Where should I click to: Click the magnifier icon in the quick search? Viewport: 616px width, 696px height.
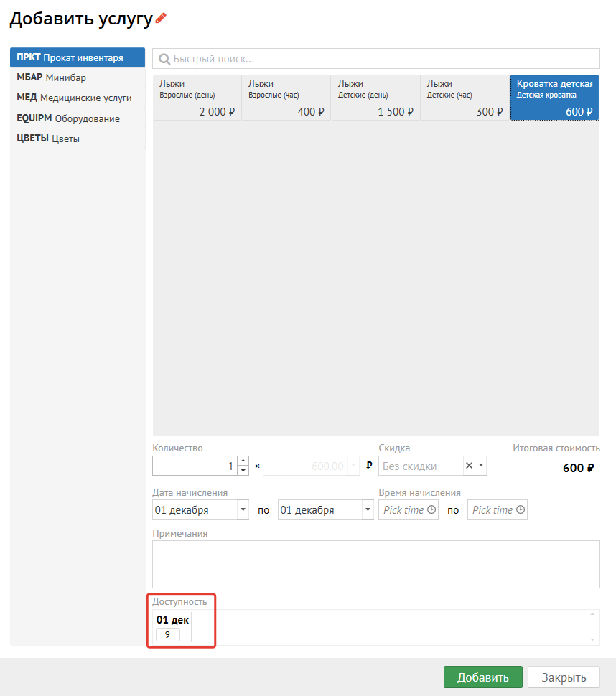click(x=164, y=59)
